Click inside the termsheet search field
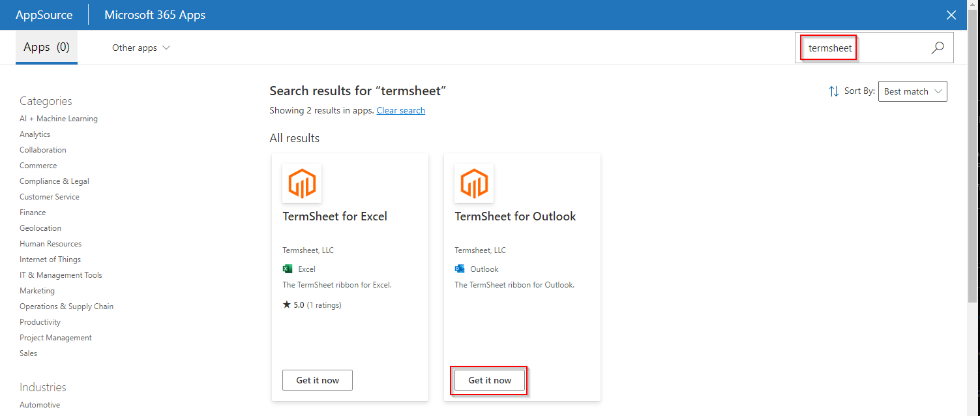 pyautogui.click(x=828, y=47)
